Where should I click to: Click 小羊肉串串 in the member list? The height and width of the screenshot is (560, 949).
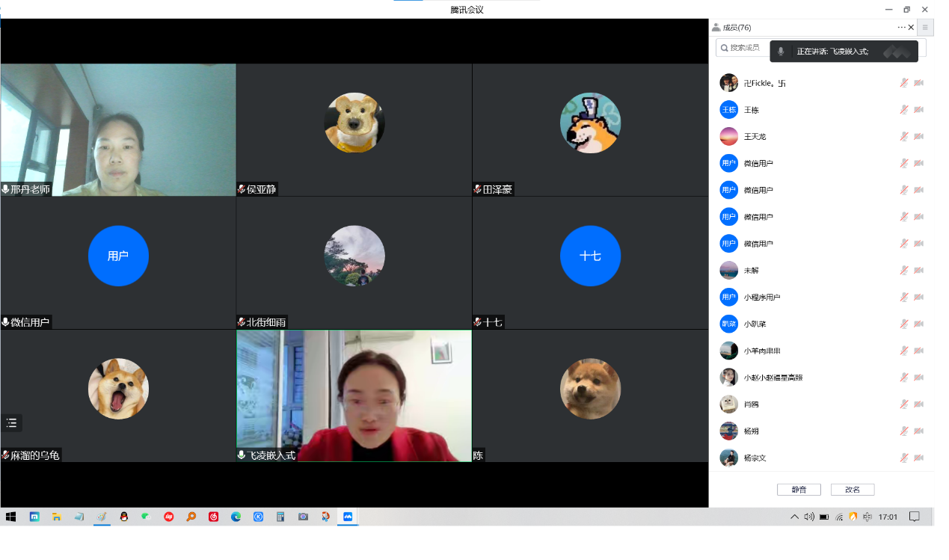pos(762,351)
